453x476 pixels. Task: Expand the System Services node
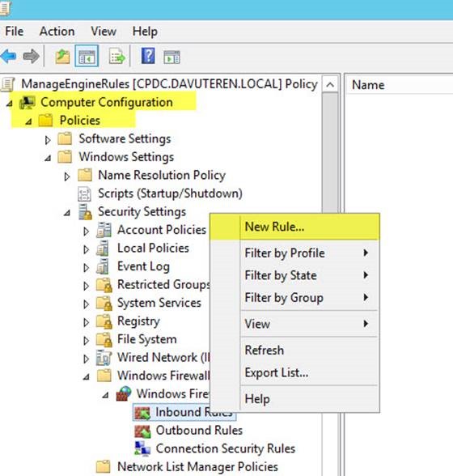pos(87,304)
